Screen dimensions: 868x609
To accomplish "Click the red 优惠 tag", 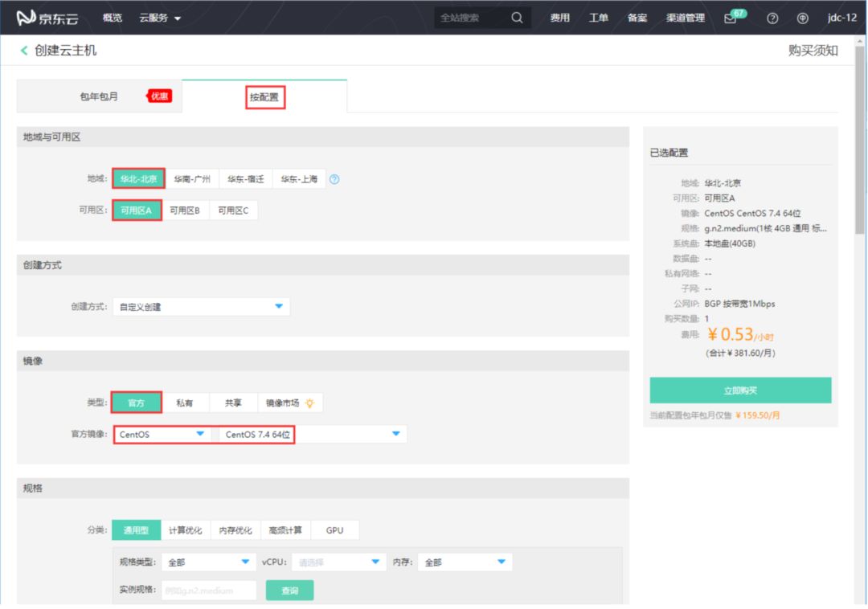I will (x=159, y=96).
